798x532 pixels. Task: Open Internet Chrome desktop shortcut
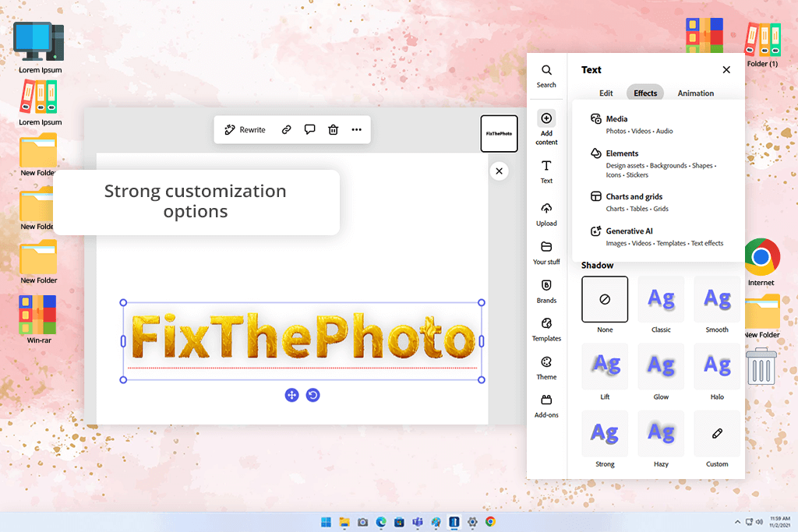[761, 262]
